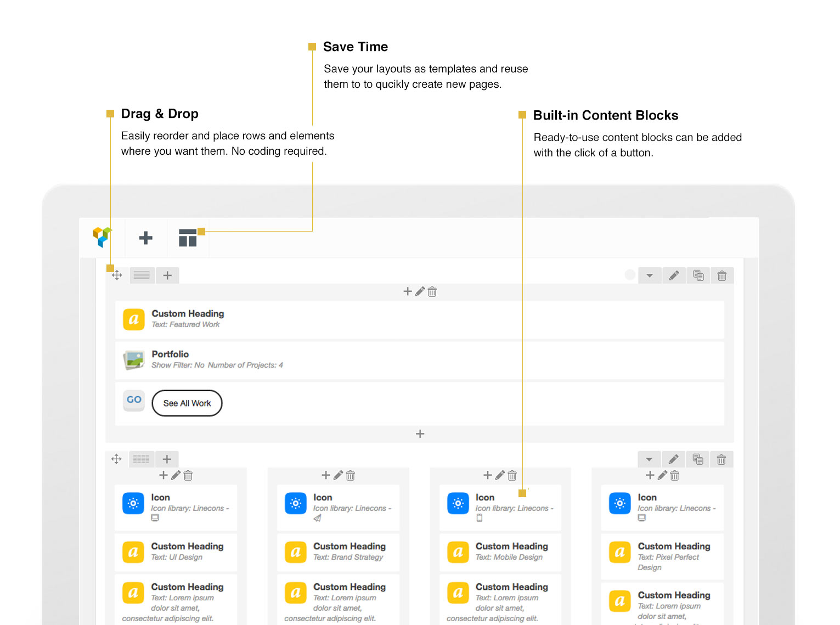
Task: Add a new element with the plus below See All Work
Action: tap(420, 433)
